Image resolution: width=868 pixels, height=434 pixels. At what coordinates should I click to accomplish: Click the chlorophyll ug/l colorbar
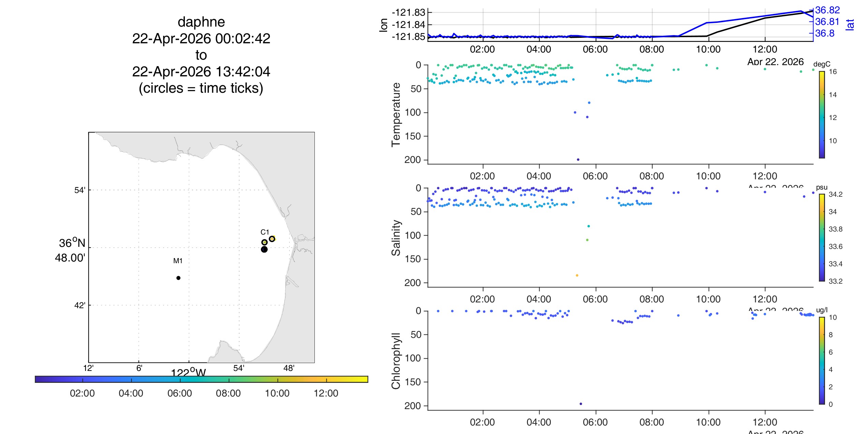click(x=822, y=361)
